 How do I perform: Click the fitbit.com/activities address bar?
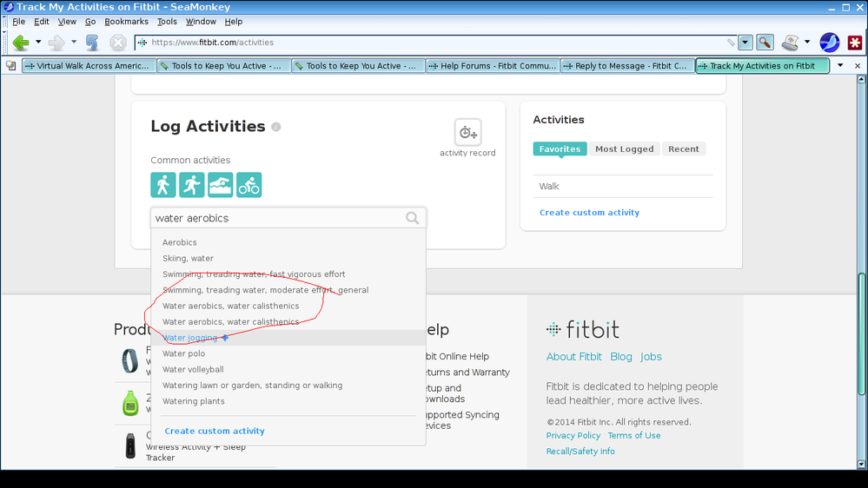coord(434,43)
